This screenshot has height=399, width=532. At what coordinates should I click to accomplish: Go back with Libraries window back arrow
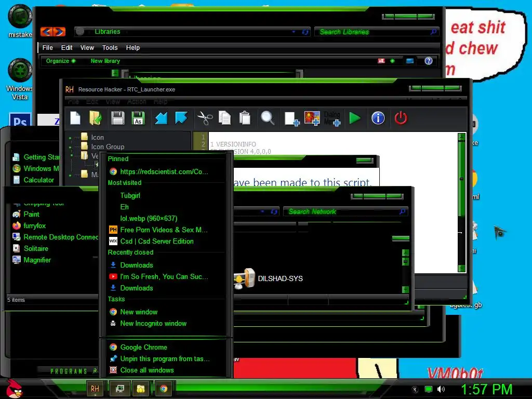(x=47, y=32)
